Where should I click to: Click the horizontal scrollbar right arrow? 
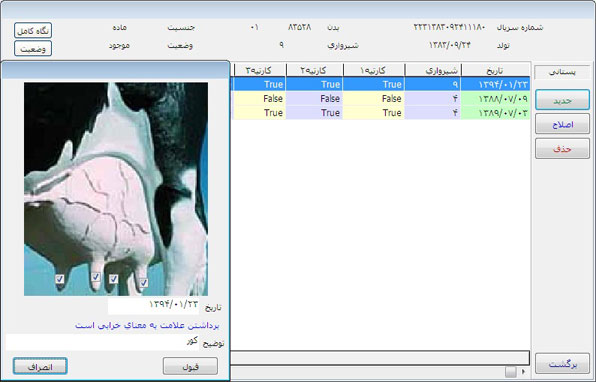(x=523, y=371)
